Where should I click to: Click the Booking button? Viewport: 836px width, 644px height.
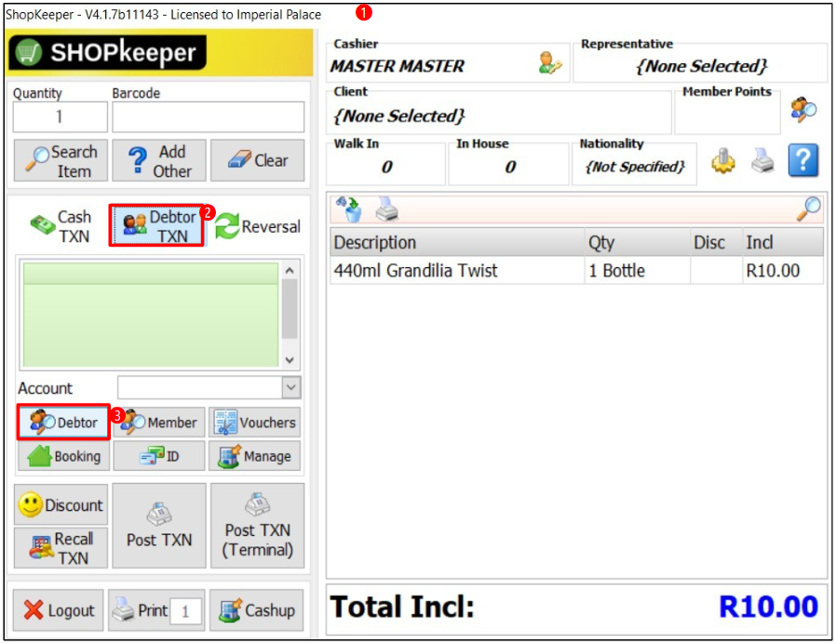coord(64,456)
